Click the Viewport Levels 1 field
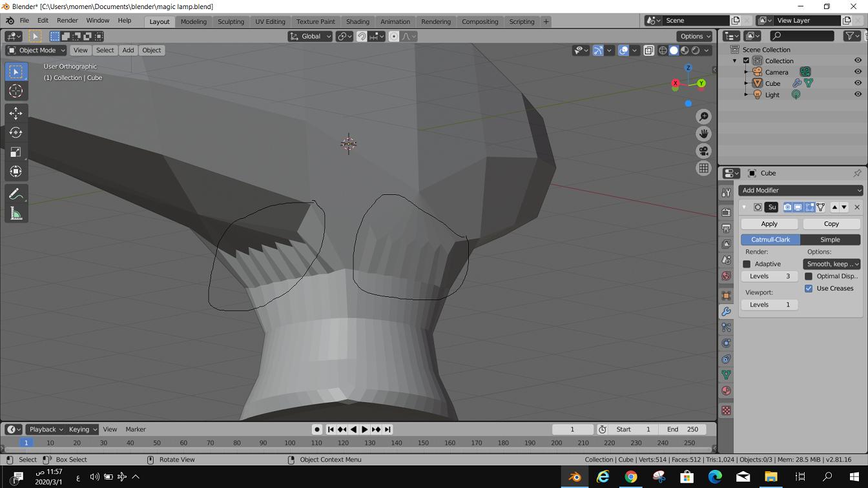Viewport: 868px width, 488px height. [x=769, y=305]
